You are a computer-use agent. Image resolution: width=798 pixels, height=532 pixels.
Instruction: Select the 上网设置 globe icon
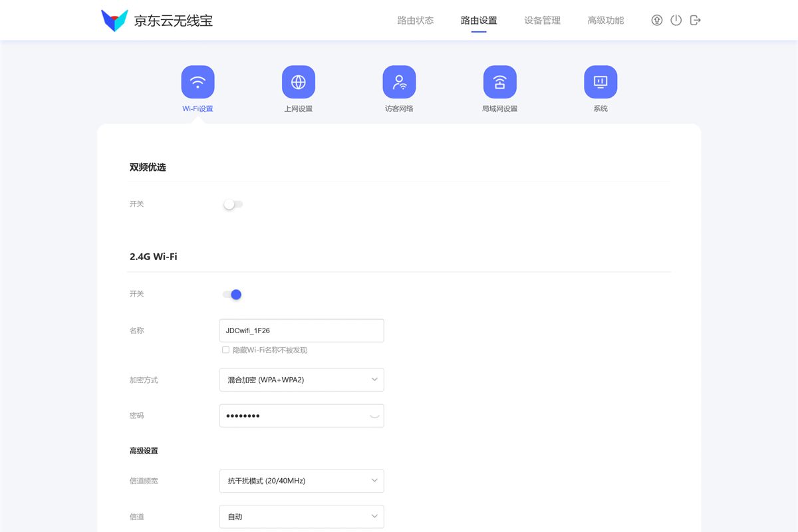tap(299, 81)
